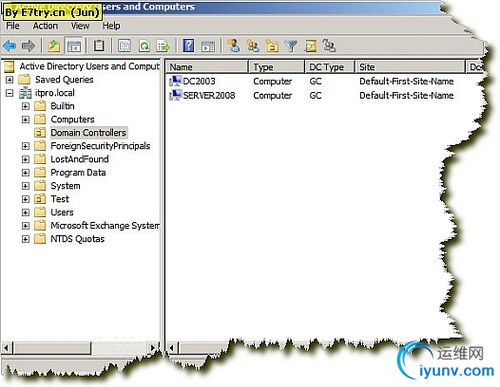Sort by the Name column header

(207, 67)
